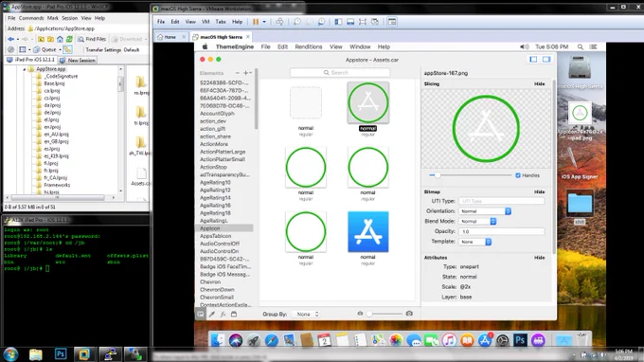
Task: Open VMware VM menu
Action: point(206,22)
